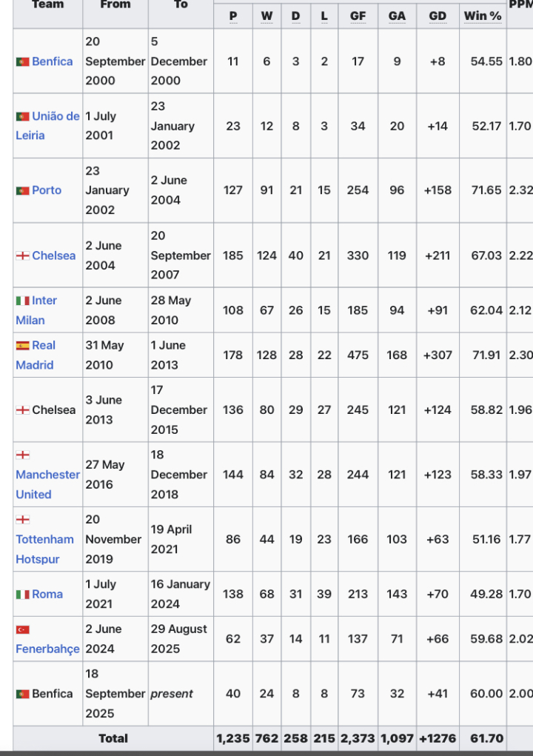Click the total matches played cell 1,235
533x756 pixels.
tap(233, 739)
